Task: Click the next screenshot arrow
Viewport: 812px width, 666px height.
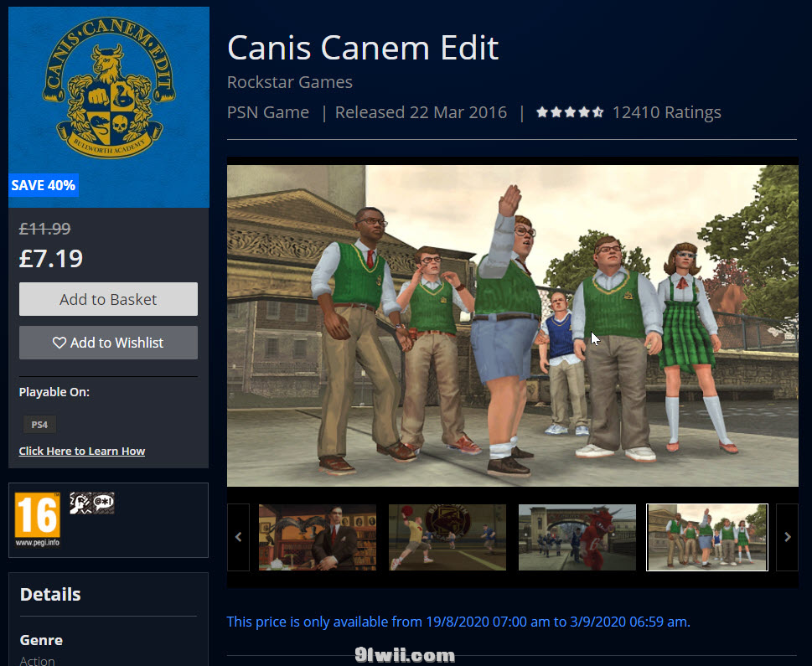Action: pos(787,537)
